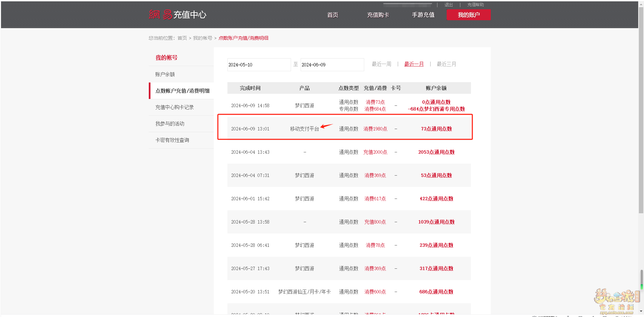Click balance 686点通用点数

436,292
